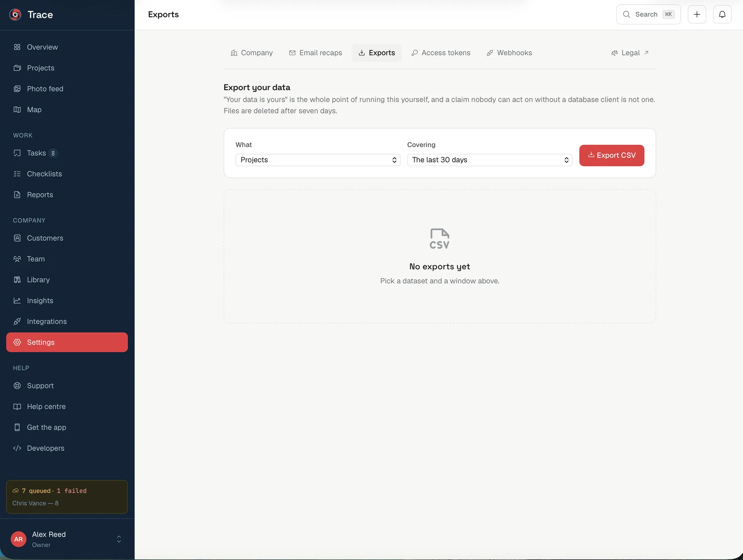Open the Help centre link
This screenshot has width=743, height=560.
[x=67, y=407]
